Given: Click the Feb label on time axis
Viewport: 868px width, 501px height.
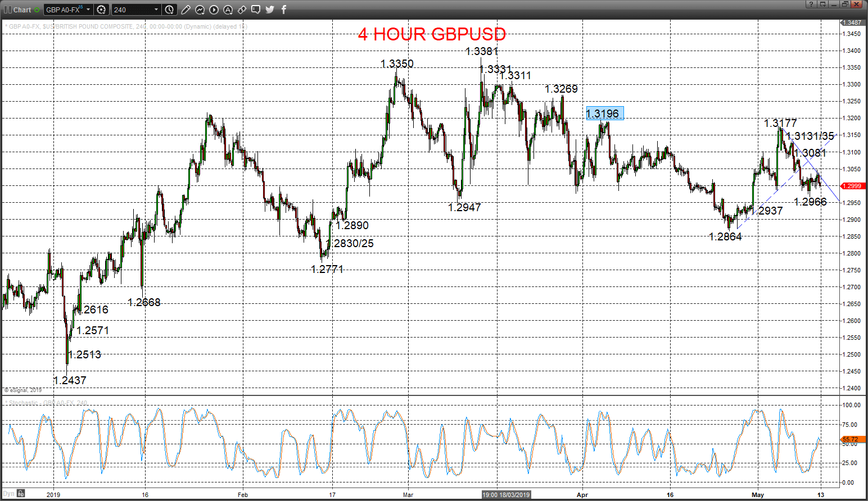Looking at the screenshot, I should point(243,495).
